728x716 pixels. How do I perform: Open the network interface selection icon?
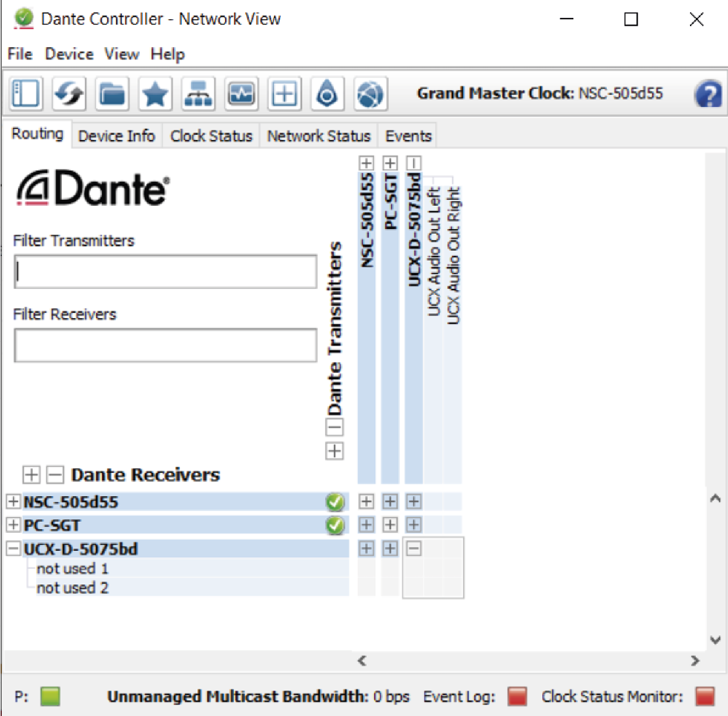[198, 94]
